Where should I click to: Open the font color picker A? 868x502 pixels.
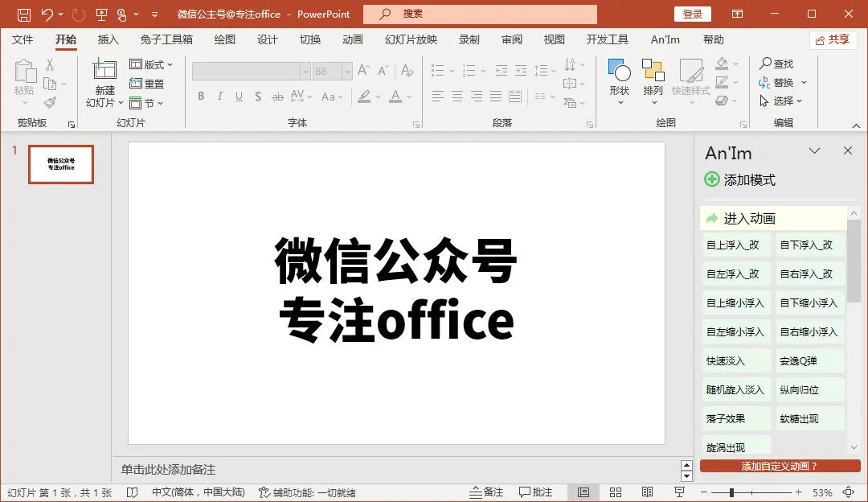pyautogui.click(x=395, y=97)
